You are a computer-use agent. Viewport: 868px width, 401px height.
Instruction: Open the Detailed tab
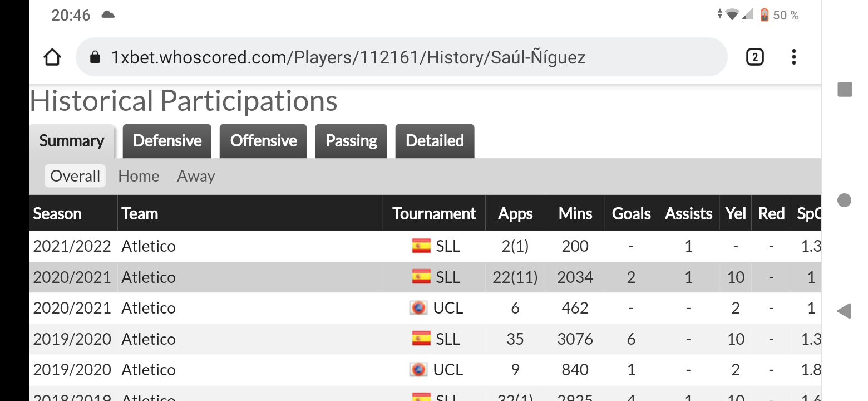pos(435,141)
